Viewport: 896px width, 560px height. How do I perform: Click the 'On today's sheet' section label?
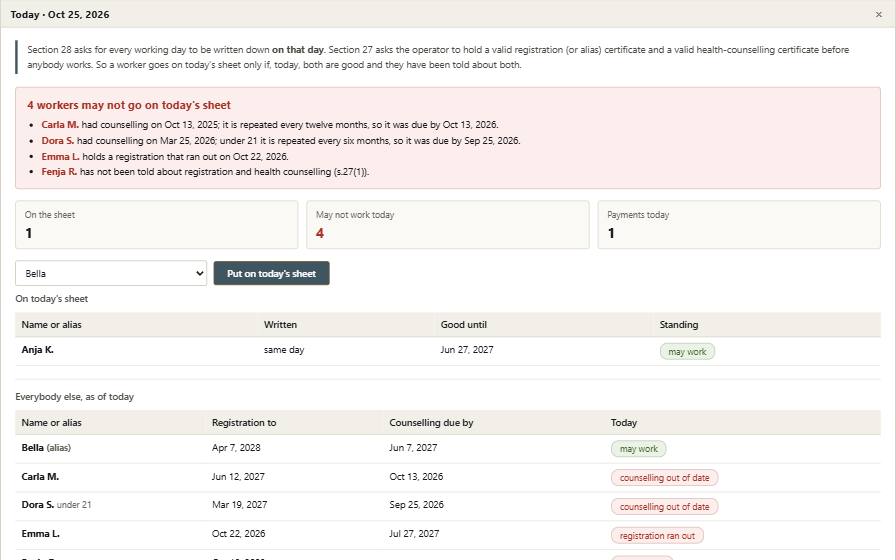[x=51, y=299]
